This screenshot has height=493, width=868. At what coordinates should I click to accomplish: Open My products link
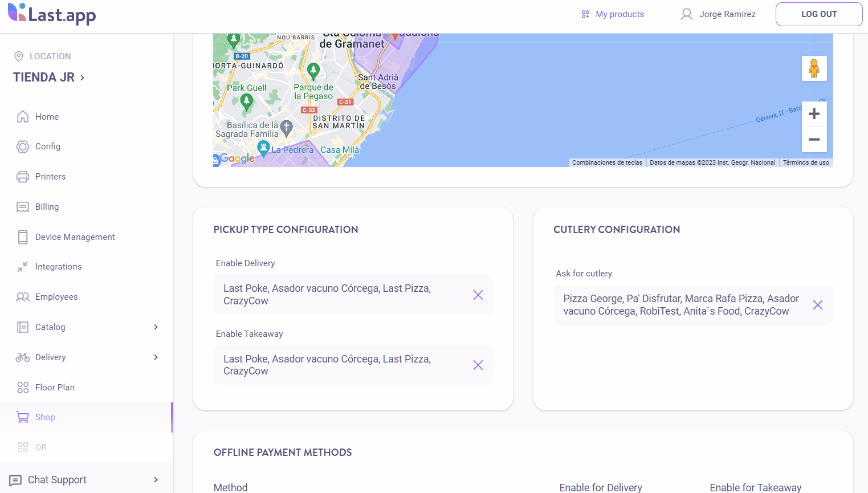point(612,14)
